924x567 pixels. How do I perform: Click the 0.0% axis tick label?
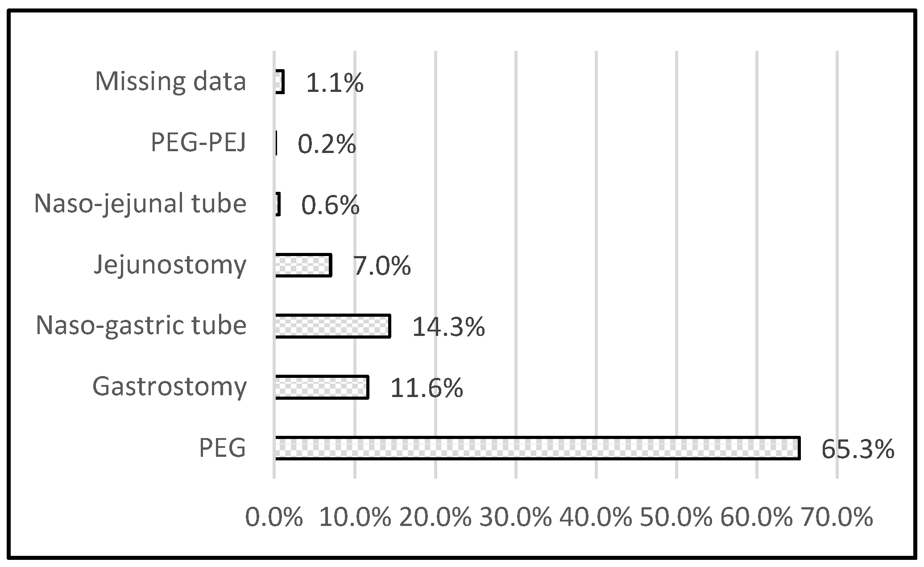[274, 518]
